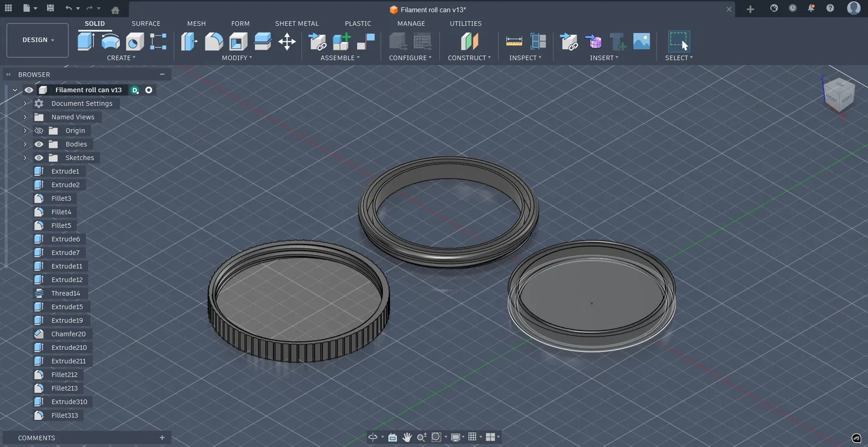Click the Measure tool in Inspect

click(x=514, y=41)
